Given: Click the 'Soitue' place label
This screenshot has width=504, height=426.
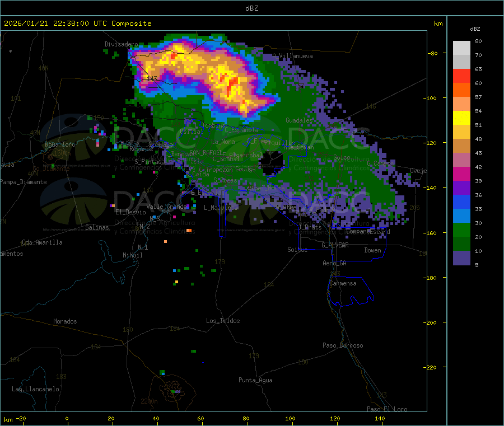Looking at the screenshot, I should (x=297, y=250).
